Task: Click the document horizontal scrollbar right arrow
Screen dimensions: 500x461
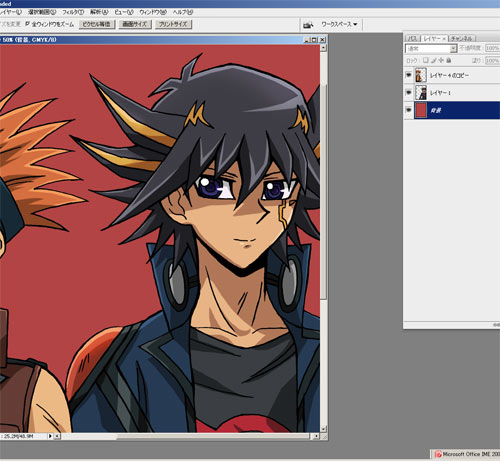Action: [316, 436]
